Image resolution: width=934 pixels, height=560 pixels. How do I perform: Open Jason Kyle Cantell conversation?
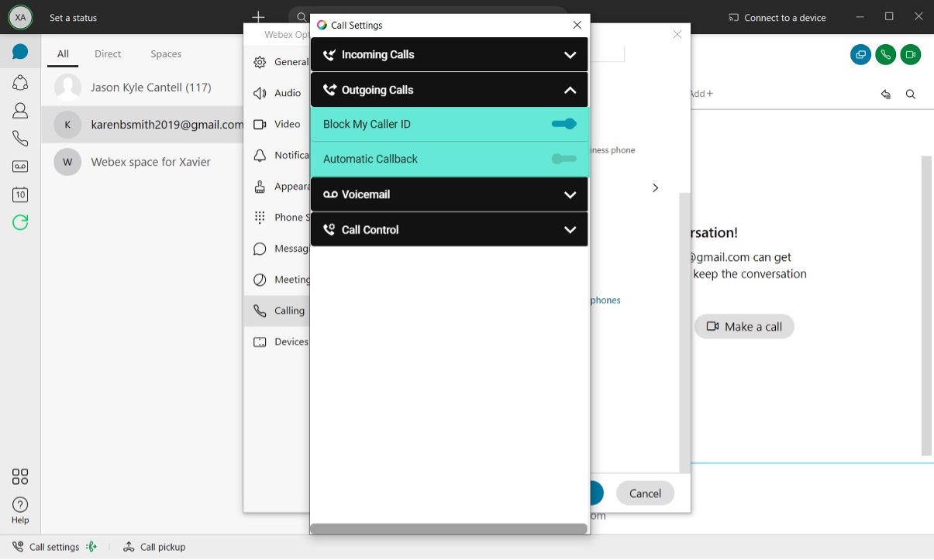[143, 88]
